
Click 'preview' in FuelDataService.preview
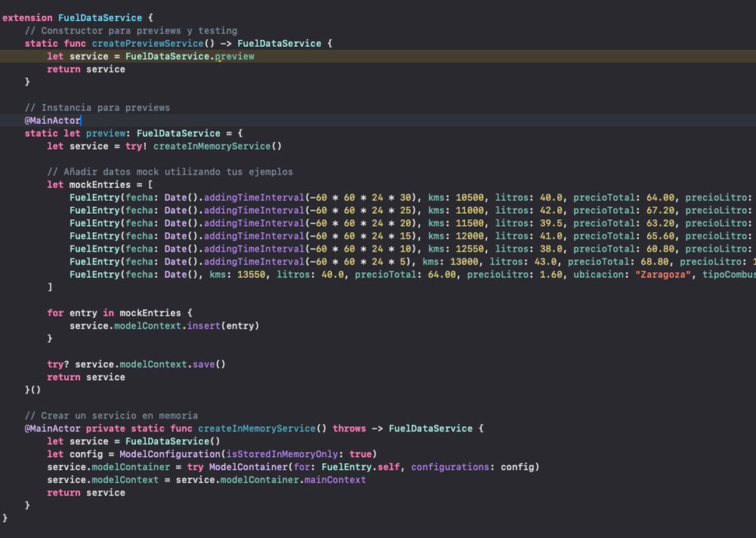pyautogui.click(x=235, y=57)
